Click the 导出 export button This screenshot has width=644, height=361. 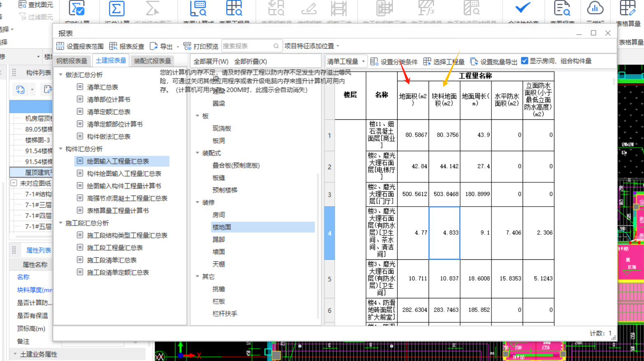pos(162,46)
